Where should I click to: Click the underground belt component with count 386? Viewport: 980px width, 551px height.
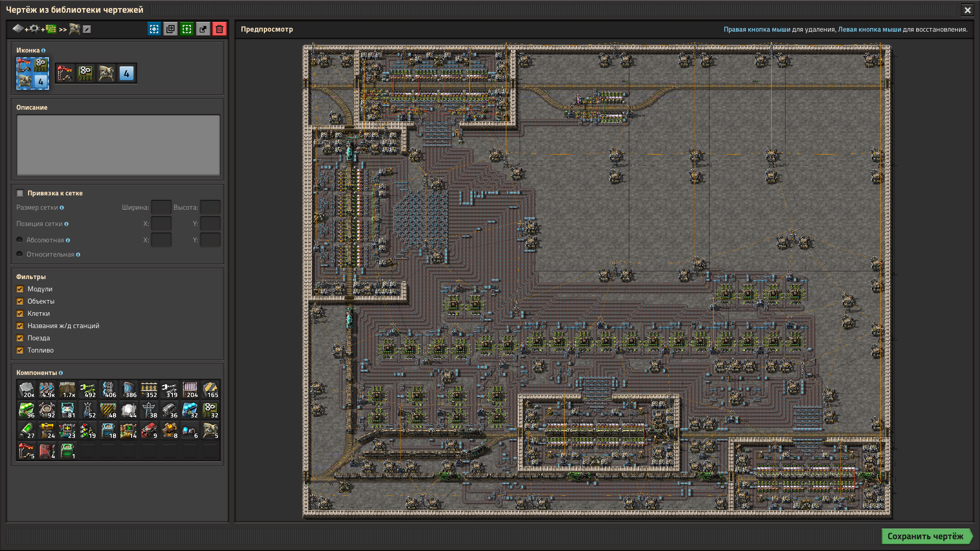(x=129, y=390)
